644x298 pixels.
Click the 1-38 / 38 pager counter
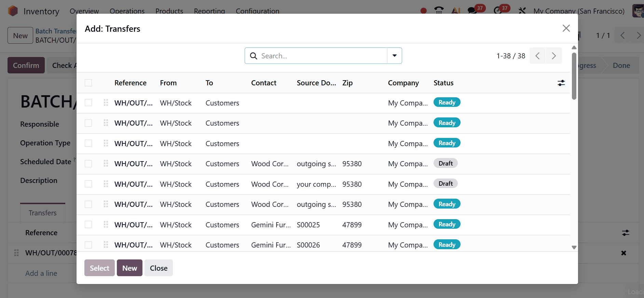point(511,56)
